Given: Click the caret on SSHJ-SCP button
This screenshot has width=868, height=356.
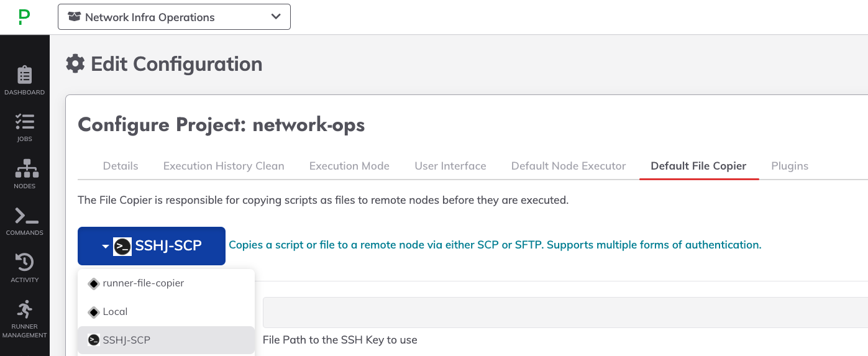Looking at the screenshot, I should point(106,247).
